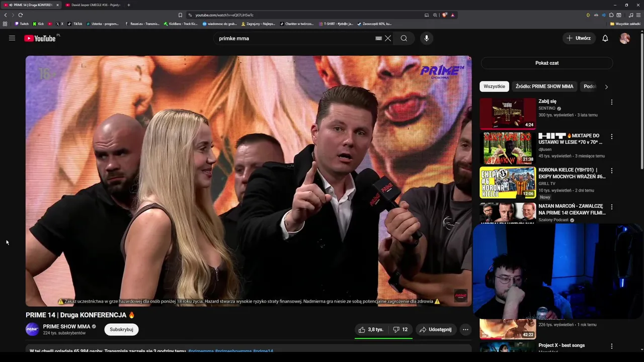Open the notifications bell
This screenshot has height=362, width=644.
[x=605, y=38]
